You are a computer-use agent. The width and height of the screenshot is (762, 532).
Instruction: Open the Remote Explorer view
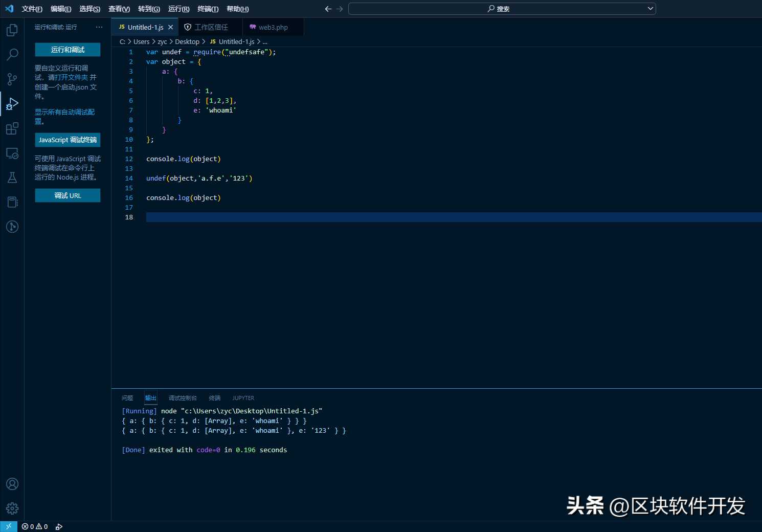[x=12, y=153]
